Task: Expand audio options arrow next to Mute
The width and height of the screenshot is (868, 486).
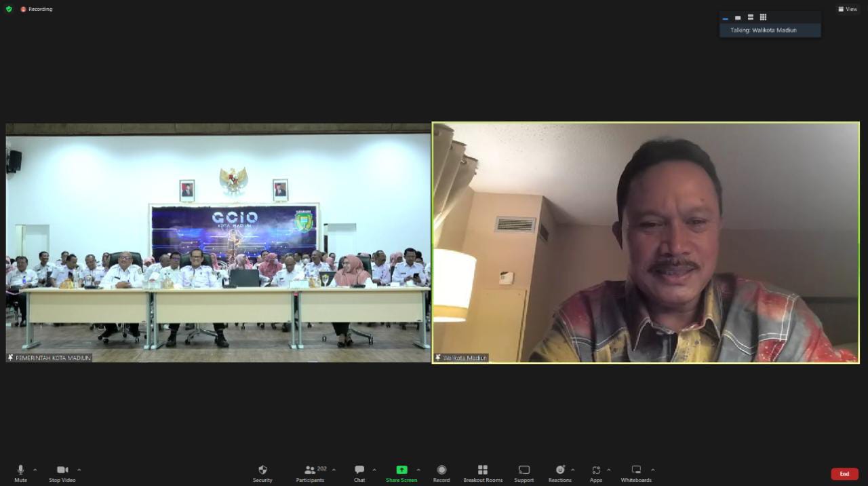Action: (x=35, y=470)
